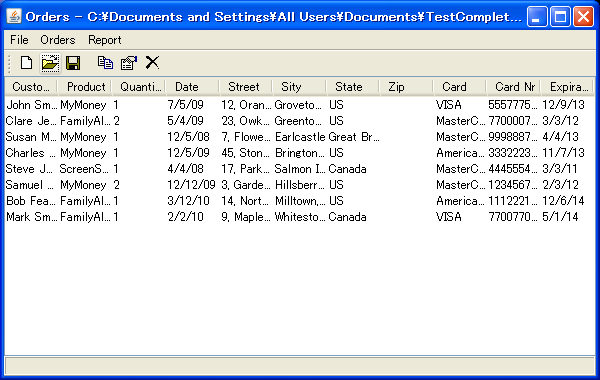
Task: Click the Sity column header
Action: [299, 87]
